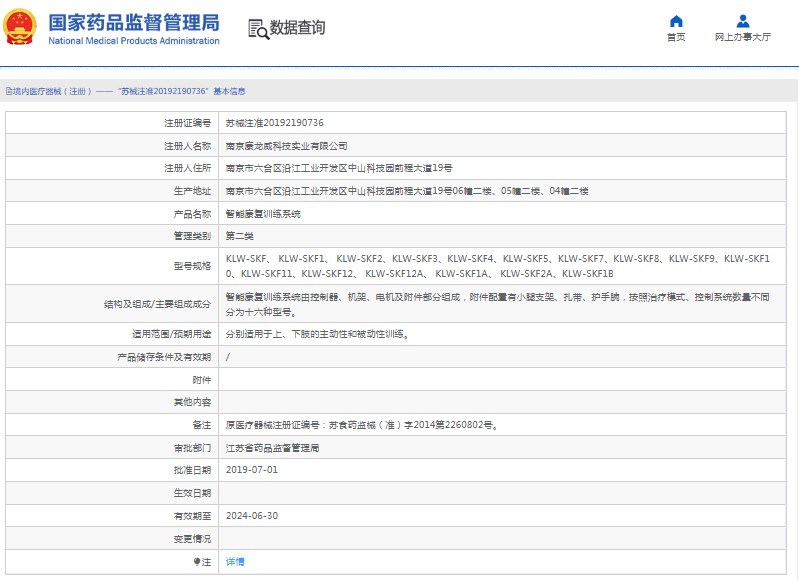Click the small document icon in breadcrumb

tap(9, 91)
